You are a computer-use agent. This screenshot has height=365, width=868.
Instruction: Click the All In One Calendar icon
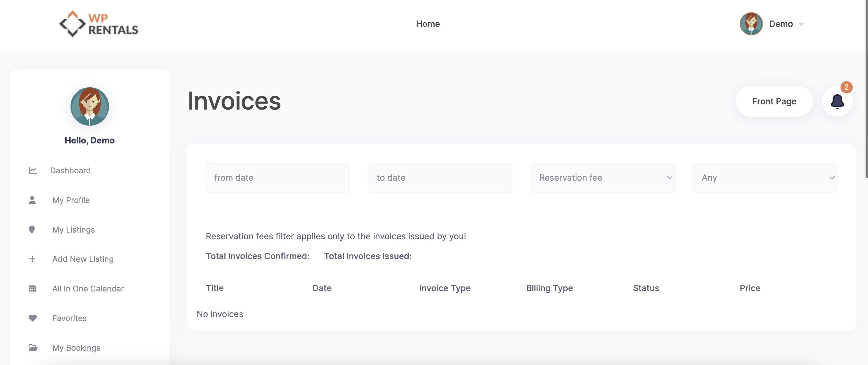32,288
